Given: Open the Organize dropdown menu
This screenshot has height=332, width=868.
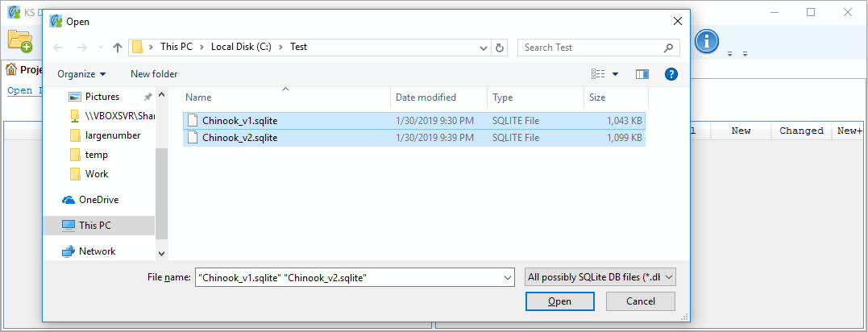Looking at the screenshot, I should (81, 74).
